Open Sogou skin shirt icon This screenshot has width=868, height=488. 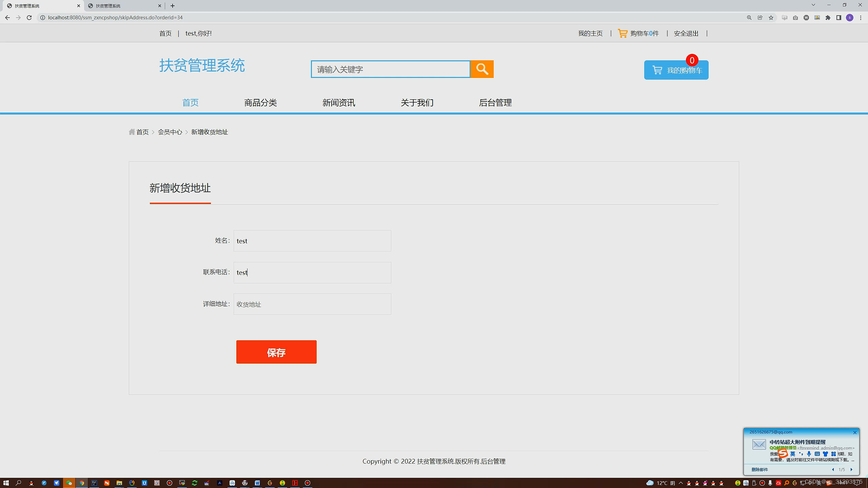click(x=825, y=454)
